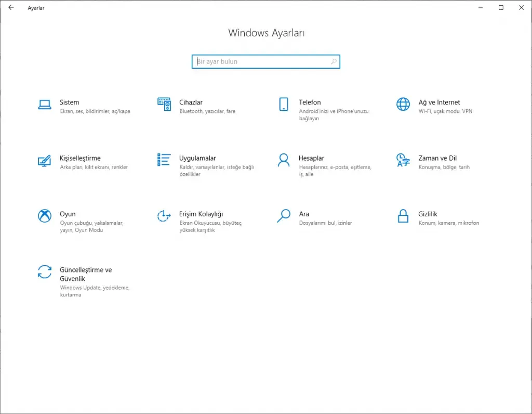Select the Telefon phone icon
Image resolution: width=532 pixels, height=414 pixels.
pyautogui.click(x=284, y=105)
